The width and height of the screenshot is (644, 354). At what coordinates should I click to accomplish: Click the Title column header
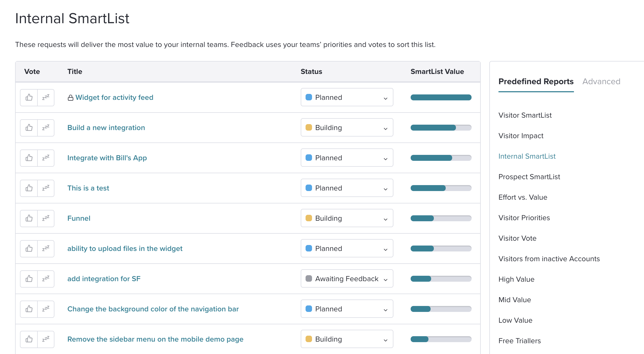75,72
